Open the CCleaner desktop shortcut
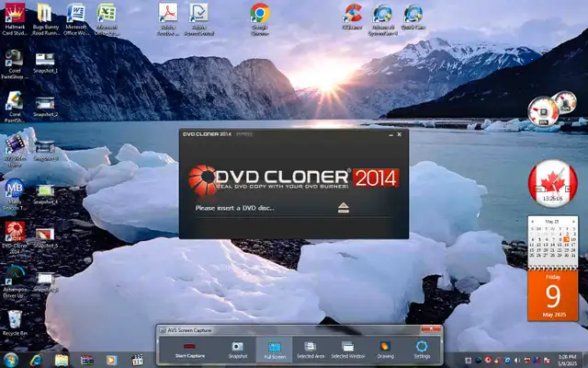Screen dimensions: 588x368 tap(353, 17)
